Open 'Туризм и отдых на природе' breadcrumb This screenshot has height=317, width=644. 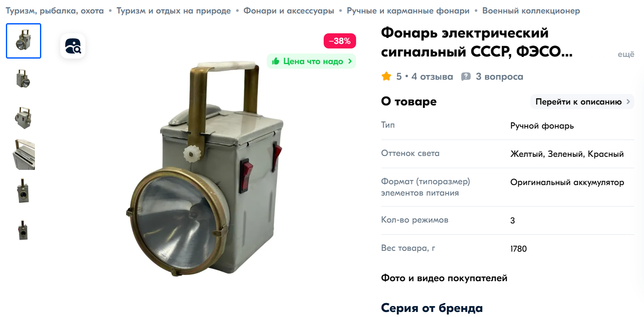[174, 11]
